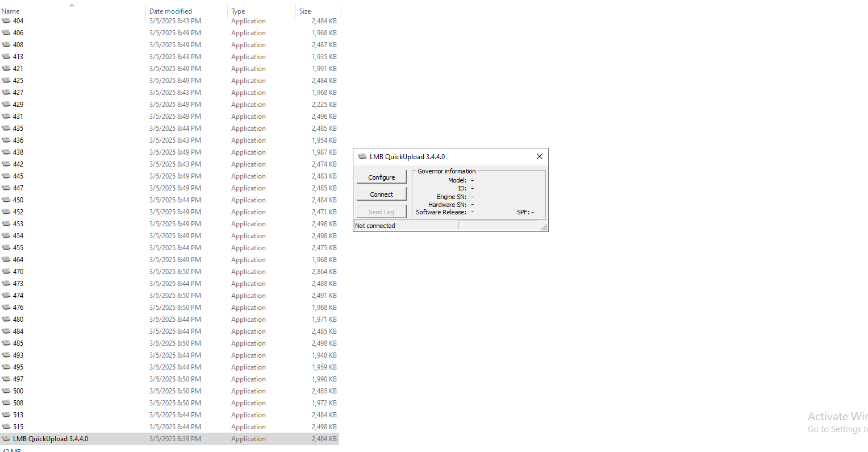Screen dimensions: 868x452
Task: Select the file named 485
Action: point(18,343)
